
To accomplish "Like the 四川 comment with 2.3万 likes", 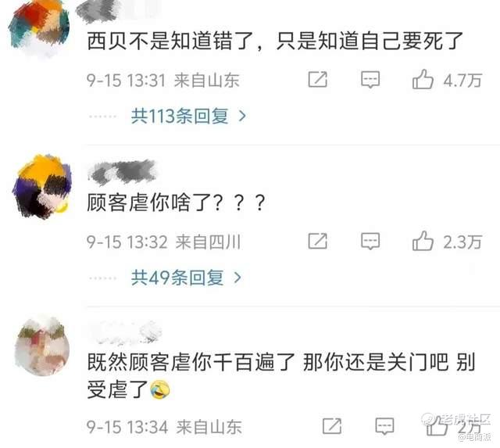I will 423,241.
